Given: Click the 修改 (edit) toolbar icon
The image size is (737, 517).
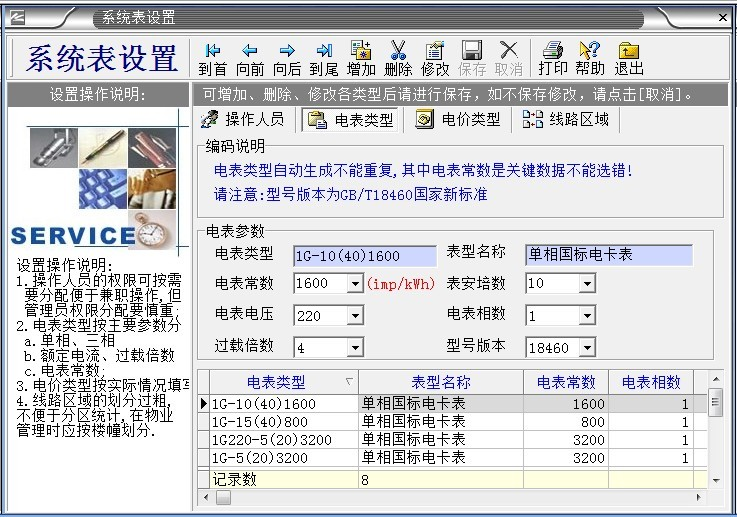Looking at the screenshot, I should point(435,51).
